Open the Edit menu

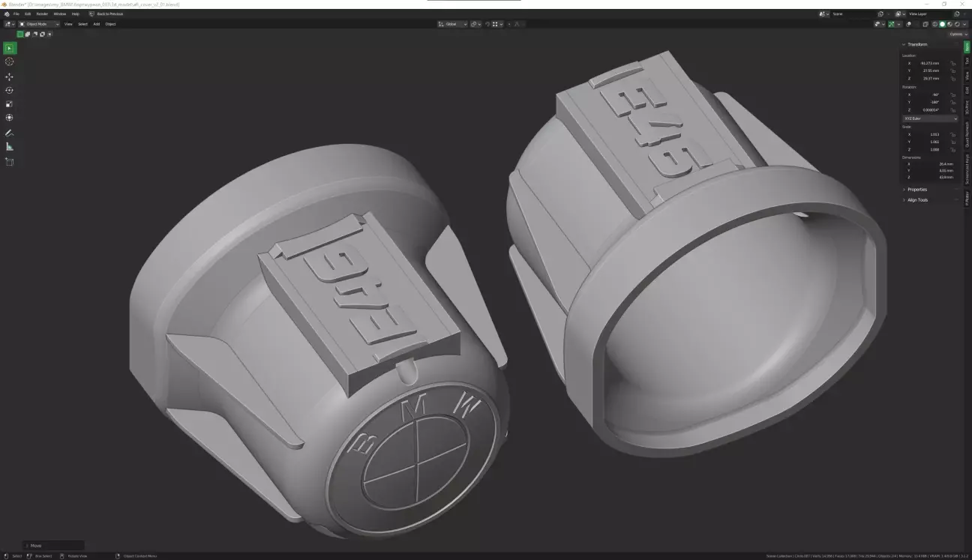(x=28, y=13)
